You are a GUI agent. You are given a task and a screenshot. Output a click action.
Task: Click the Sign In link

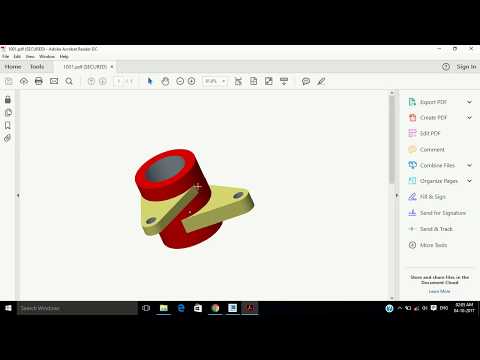pos(466,67)
